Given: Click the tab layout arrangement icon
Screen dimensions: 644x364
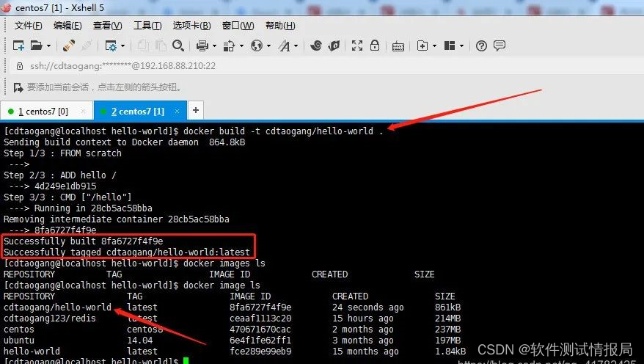Looking at the screenshot, I should [x=450, y=45].
